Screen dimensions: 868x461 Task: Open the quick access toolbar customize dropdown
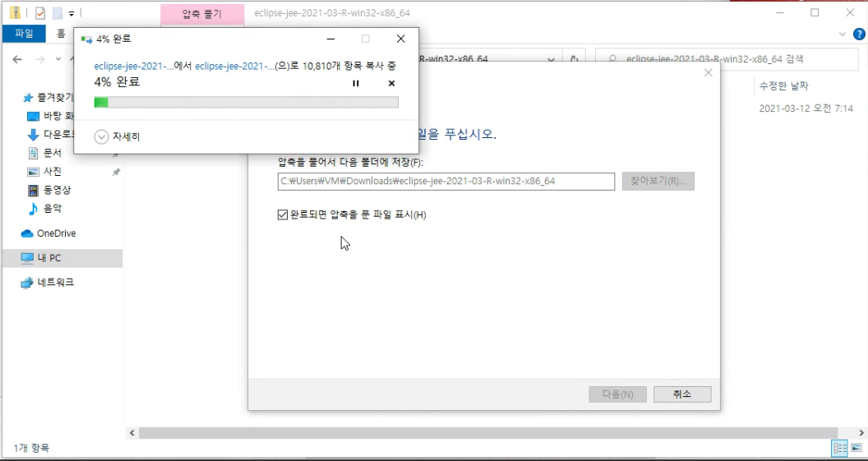(72, 12)
